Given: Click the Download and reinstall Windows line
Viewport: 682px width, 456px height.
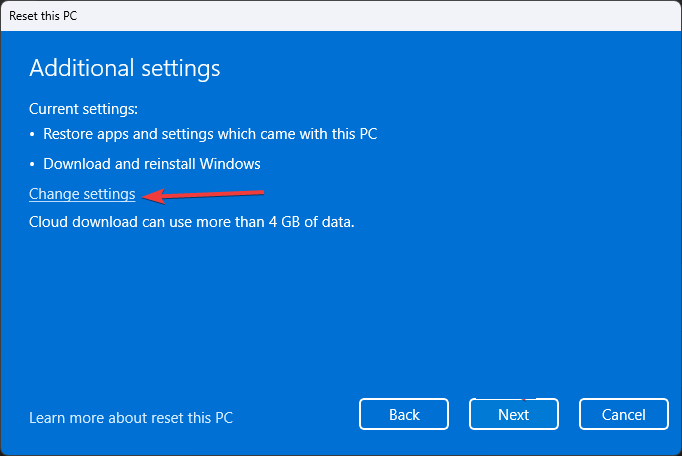Looking at the screenshot, I should 152,164.
